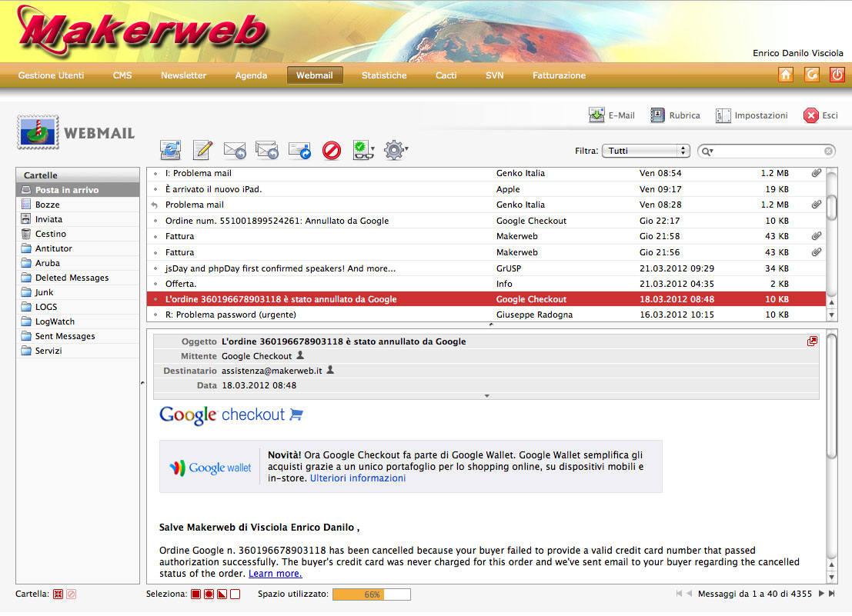Go to the next page of messages
The height and width of the screenshot is (616, 852).
coord(821,594)
